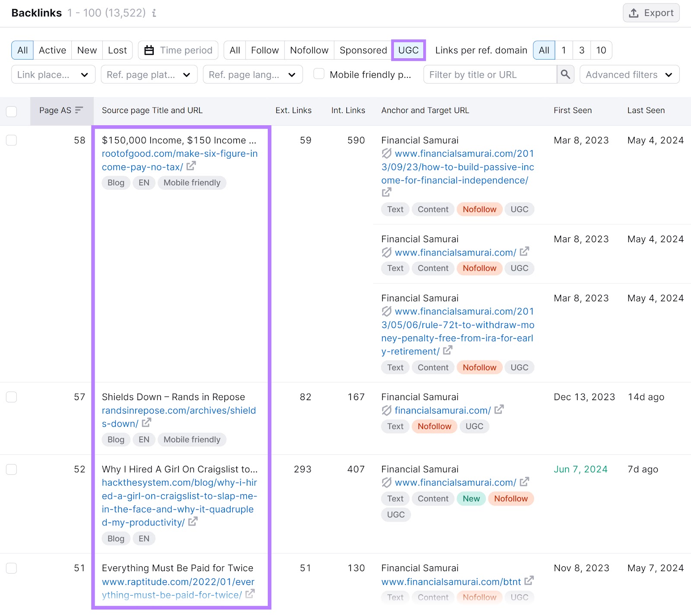Open the Time period calendar picker
This screenshot has height=616, width=691.
coord(149,50)
